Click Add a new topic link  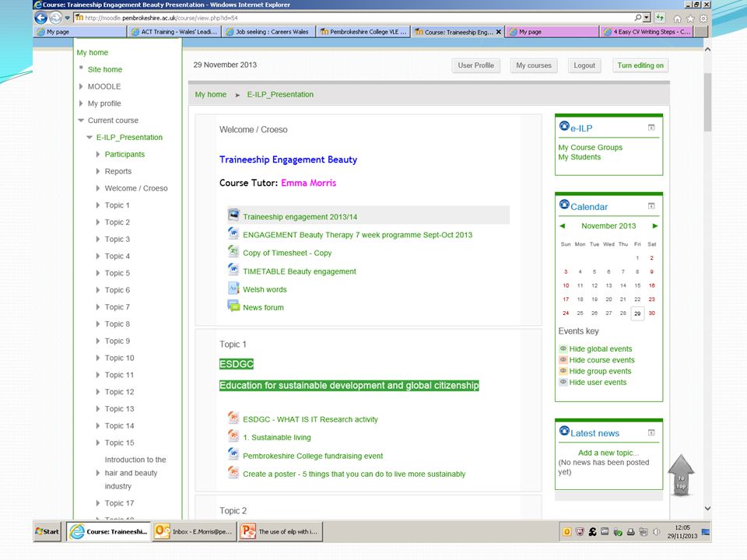[608, 453]
